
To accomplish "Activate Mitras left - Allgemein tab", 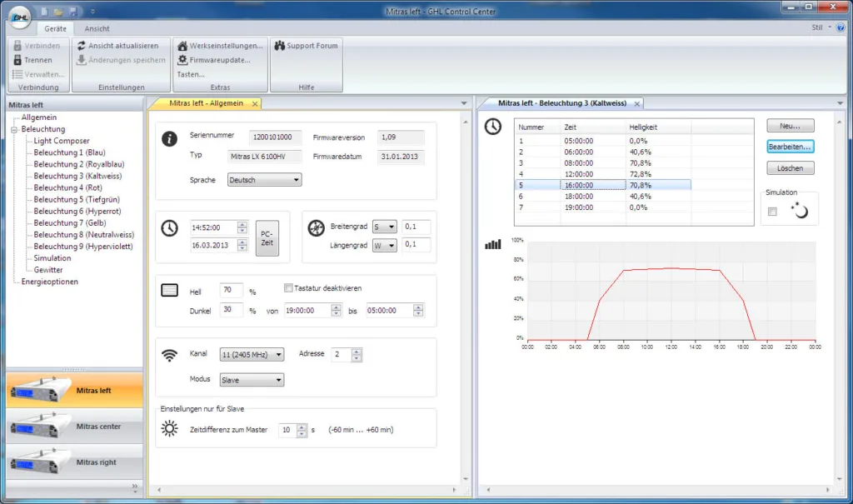I will (206, 103).
